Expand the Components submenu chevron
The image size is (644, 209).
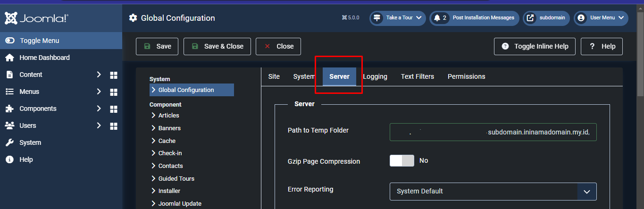click(x=99, y=109)
